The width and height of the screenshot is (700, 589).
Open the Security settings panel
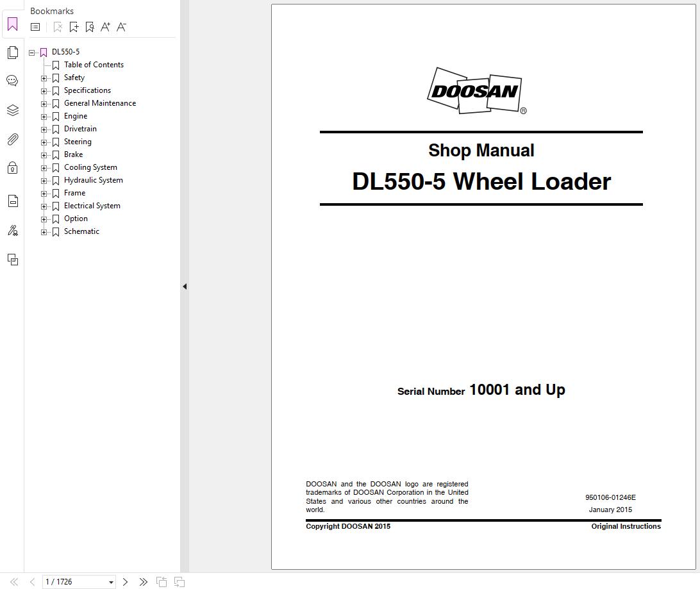pos(12,167)
